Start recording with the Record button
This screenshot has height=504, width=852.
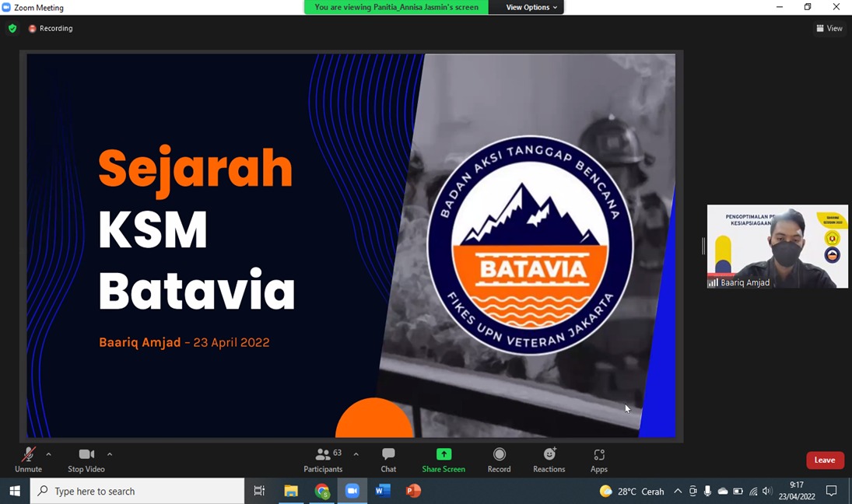click(499, 459)
